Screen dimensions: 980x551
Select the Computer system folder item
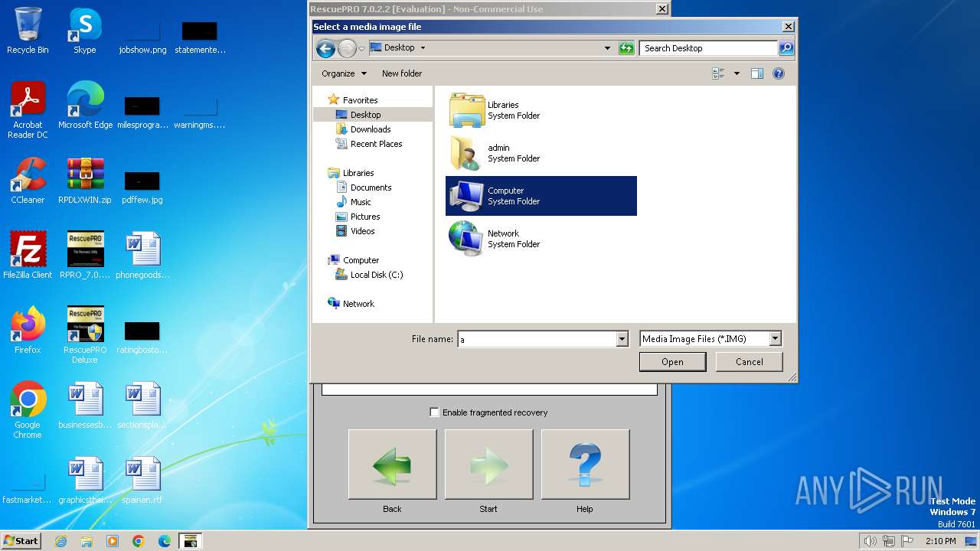click(x=541, y=196)
